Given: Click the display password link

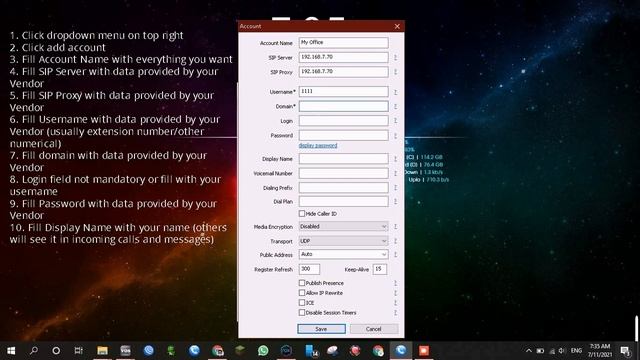Looking at the screenshot, I should coord(318,146).
